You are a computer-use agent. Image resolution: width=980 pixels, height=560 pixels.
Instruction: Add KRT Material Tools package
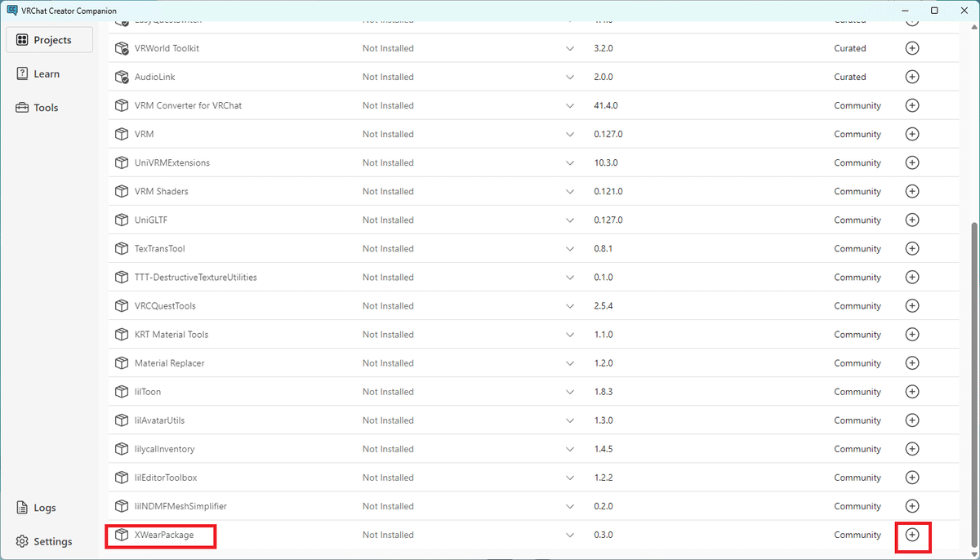point(912,334)
